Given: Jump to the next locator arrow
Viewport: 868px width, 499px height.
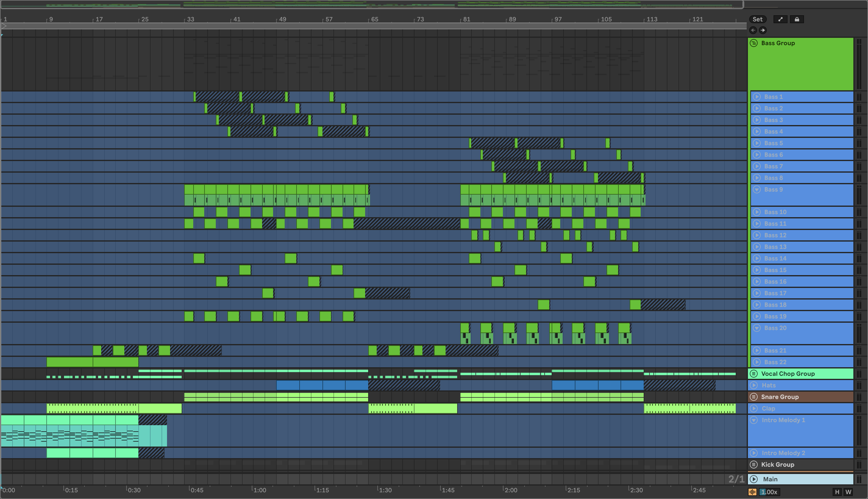Looking at the screenshot, I should (x=763, y=30).
